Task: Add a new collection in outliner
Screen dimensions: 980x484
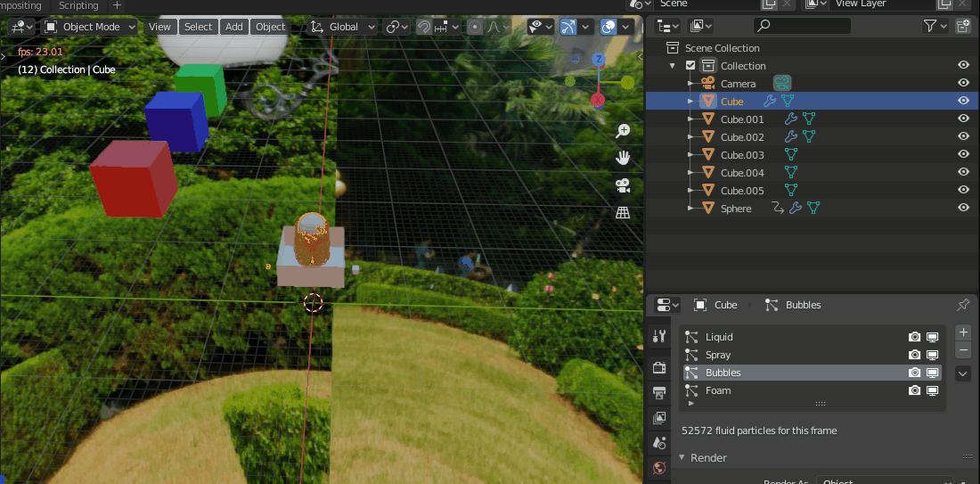Action: (962, 26)
